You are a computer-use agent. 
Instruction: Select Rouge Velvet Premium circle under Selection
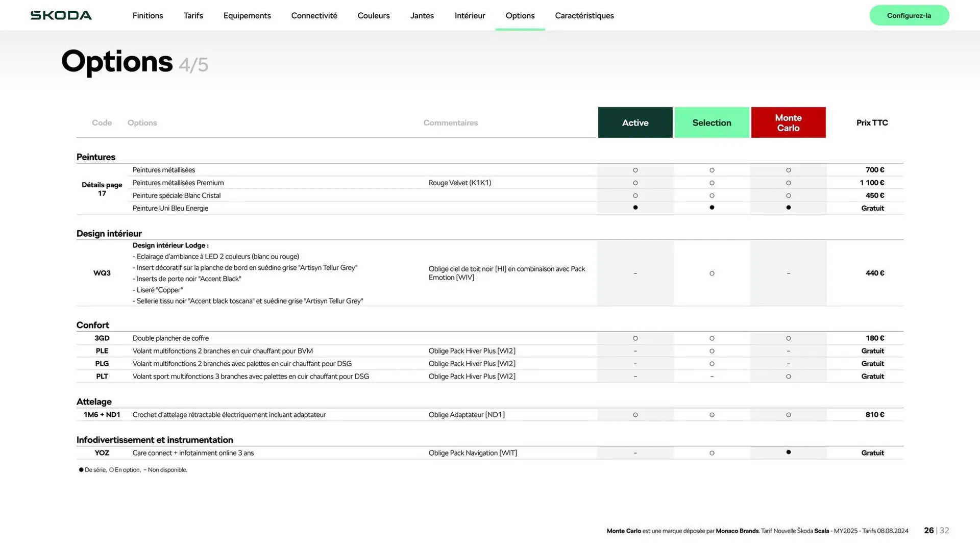(x=712, y=183)
